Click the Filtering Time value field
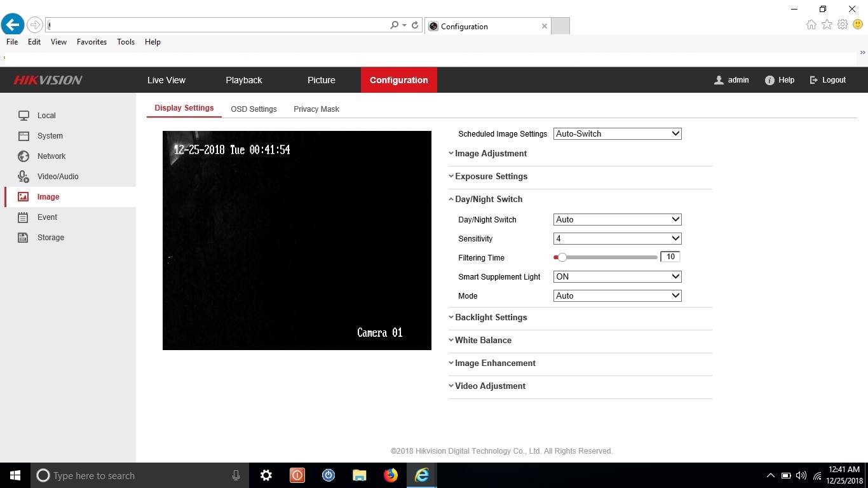This screenshot has height=488, width=868. (670, 257)
